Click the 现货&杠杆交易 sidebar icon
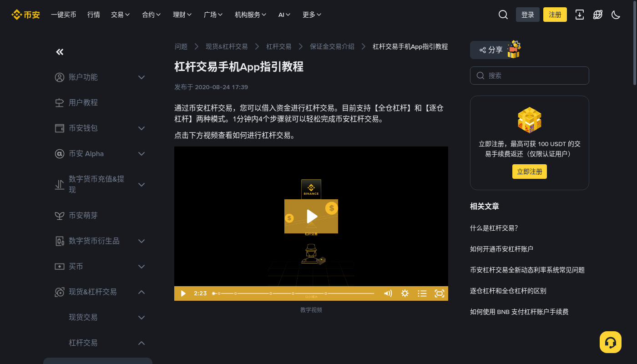Image resolution: width=637 pixels, height=364 pixels. point(60,292)
